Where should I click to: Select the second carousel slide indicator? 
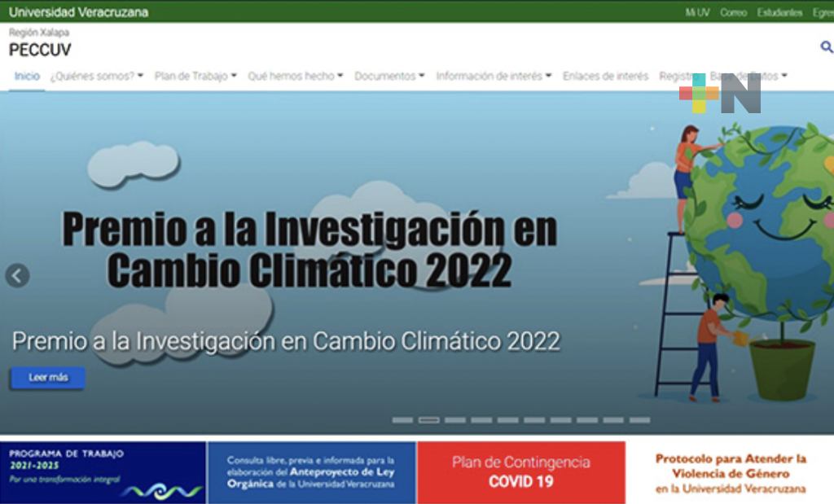pos(428,420)
